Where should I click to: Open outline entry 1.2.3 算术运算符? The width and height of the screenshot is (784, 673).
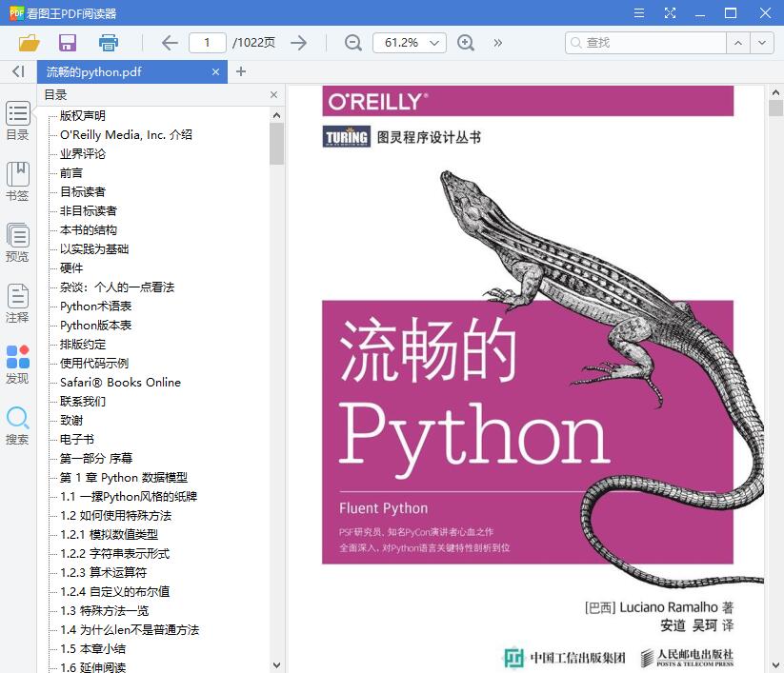pyautogui.click(x=103, y=573)
